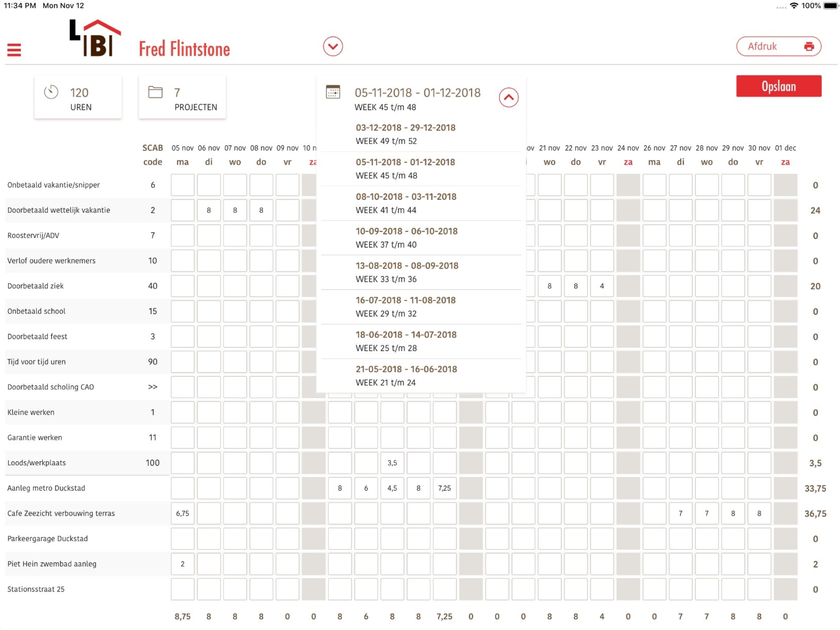Click empty Stationsstraat 25 cell for 05 nov
Viewport: 840px width, 630px height.
182,589
